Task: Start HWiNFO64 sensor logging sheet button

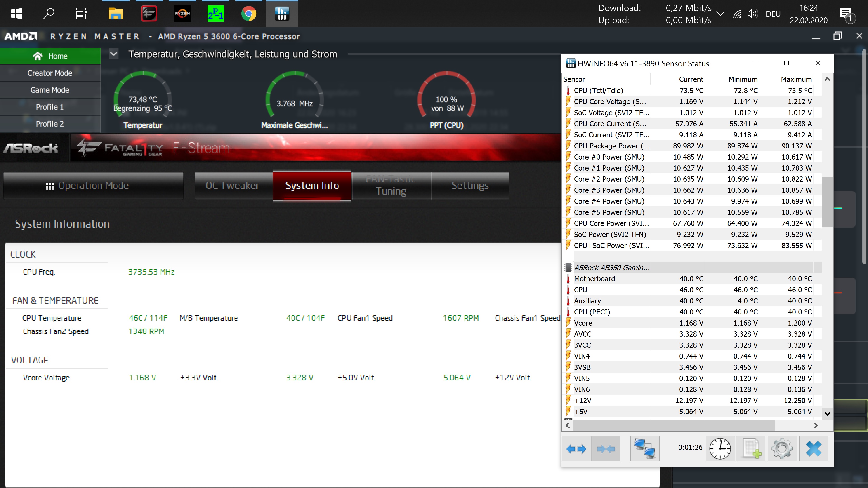Action: pos(751,449)
